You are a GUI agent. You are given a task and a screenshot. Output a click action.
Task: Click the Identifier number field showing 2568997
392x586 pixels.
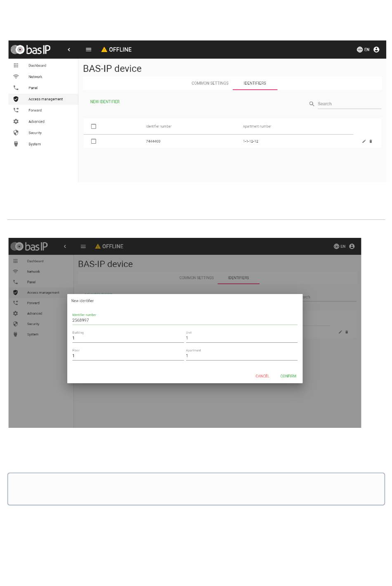[185, 320]
